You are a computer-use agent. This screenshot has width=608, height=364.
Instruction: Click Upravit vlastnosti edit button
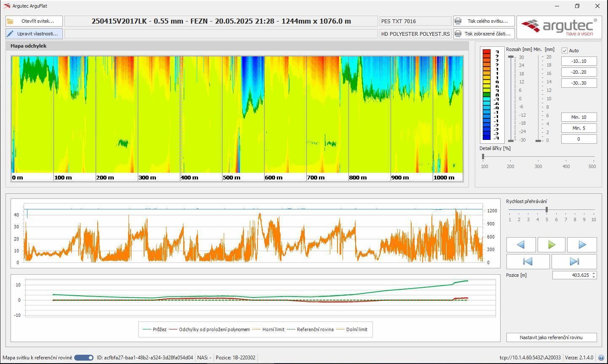click(34, 34)
